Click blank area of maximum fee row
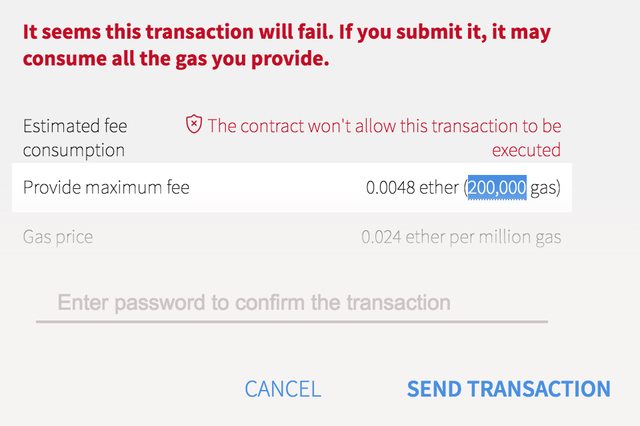The width and height of the screenshot is (640, 426). [278, 187]
